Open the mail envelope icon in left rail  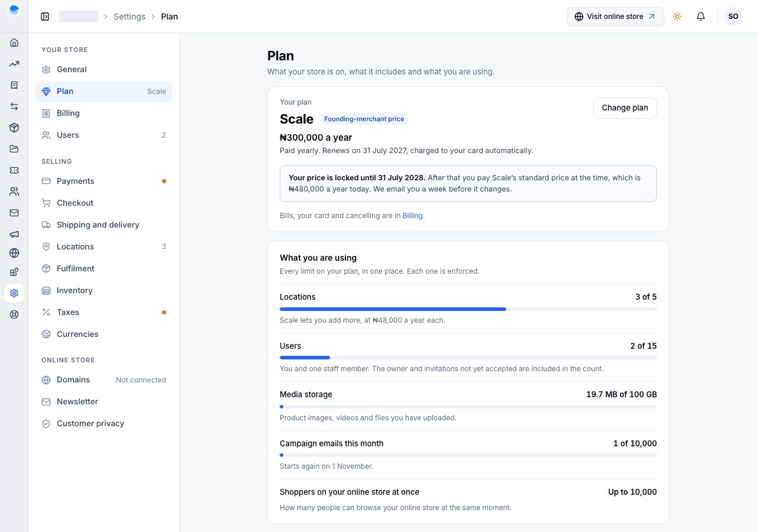click(14, 213)
